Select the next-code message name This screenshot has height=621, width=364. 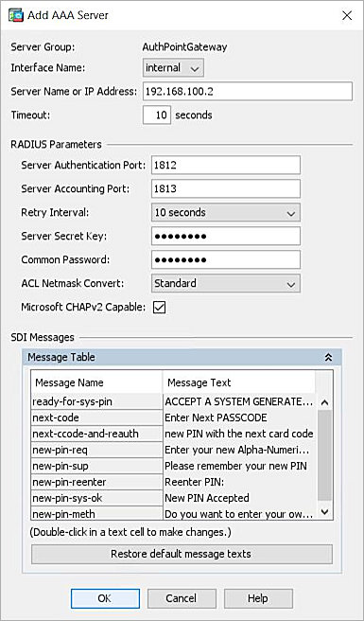click(96, 417)
